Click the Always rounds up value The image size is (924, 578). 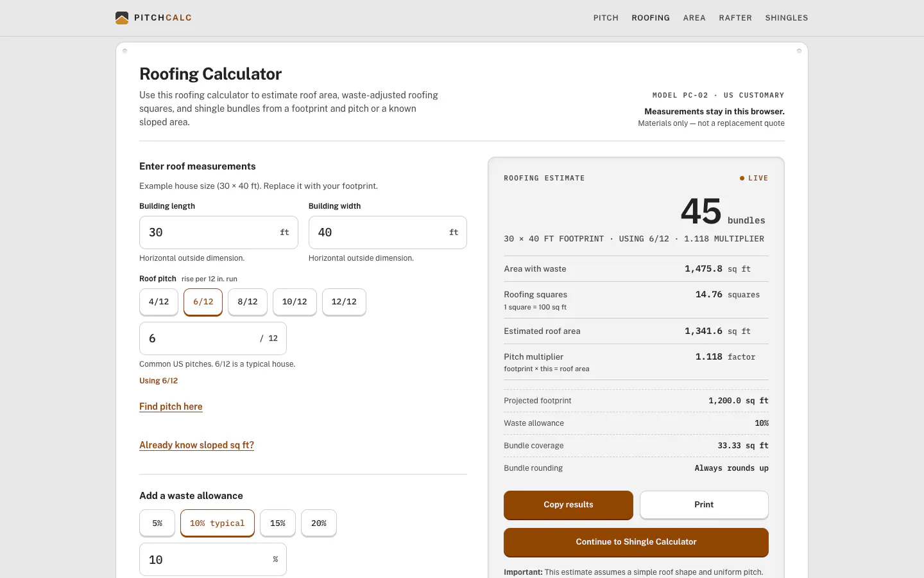732,468
